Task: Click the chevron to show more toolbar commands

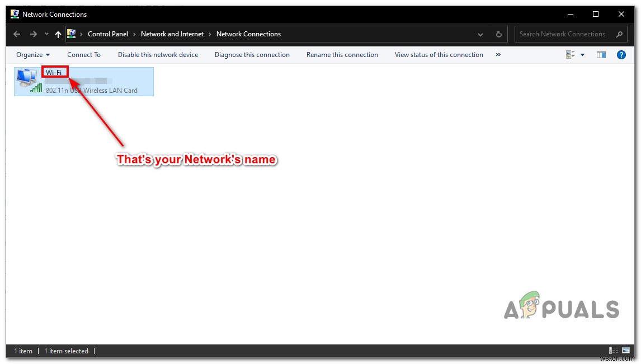Action: tap(498, 54)
